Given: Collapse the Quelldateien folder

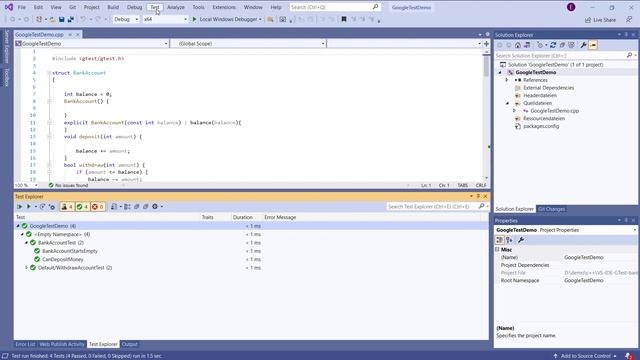Looking at the screenshot, I should pos(507,103).
